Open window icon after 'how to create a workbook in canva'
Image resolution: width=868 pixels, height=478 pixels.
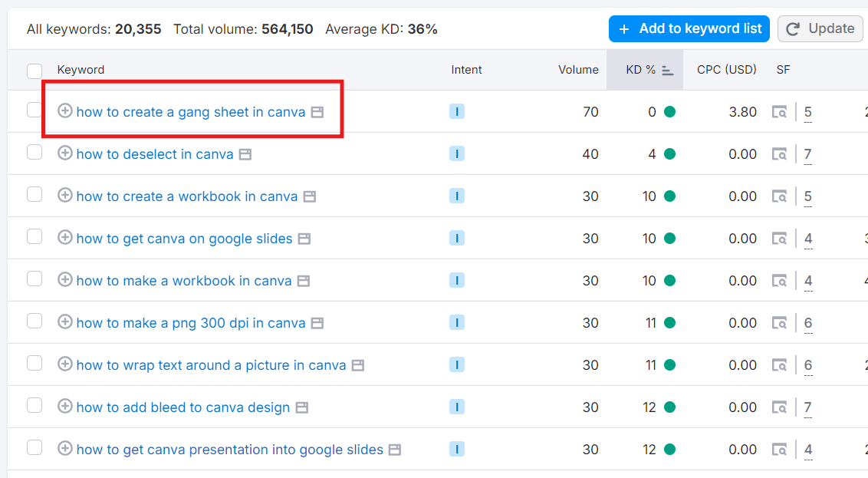[310, 196]
